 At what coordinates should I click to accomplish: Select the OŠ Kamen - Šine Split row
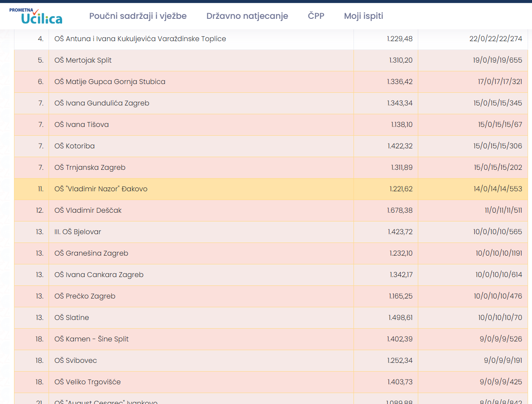[91, 339]
